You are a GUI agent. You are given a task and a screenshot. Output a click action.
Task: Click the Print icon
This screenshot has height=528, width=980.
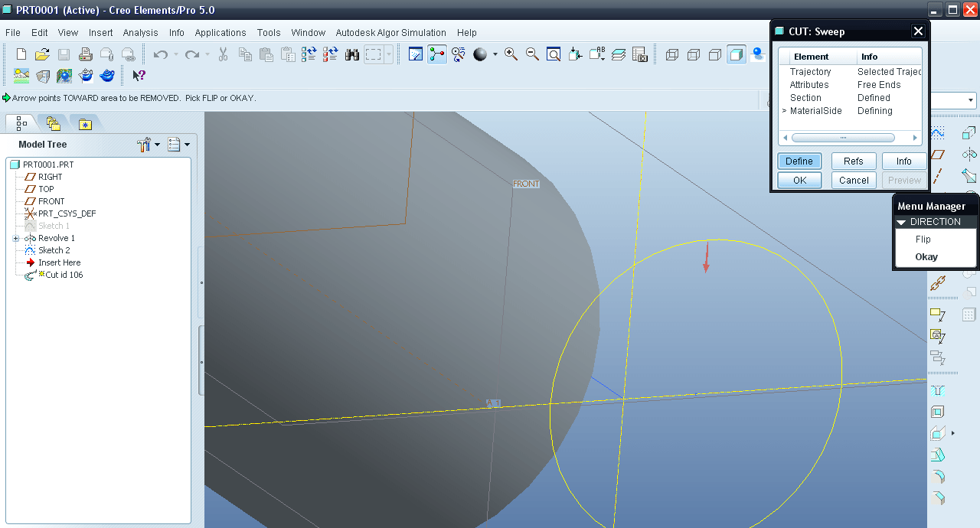point(86,54)
